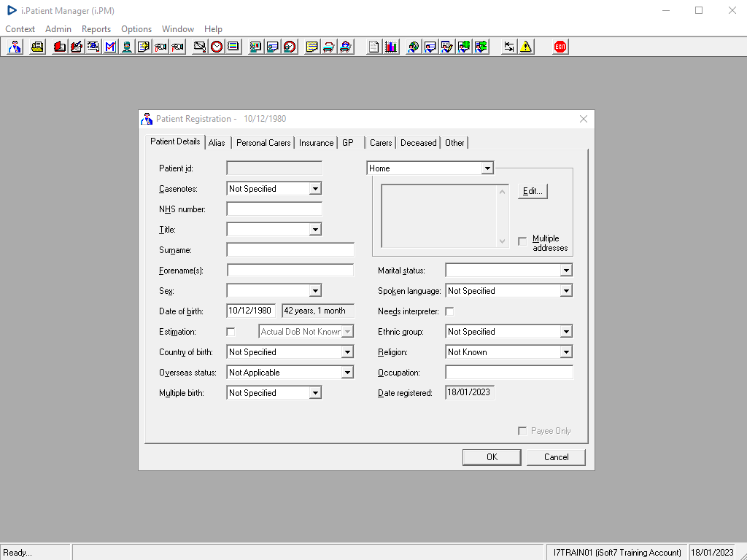The height and width of the screenshot is (560, 747).
Task: Open the Title dropdown
Action: tap(315, 230)
